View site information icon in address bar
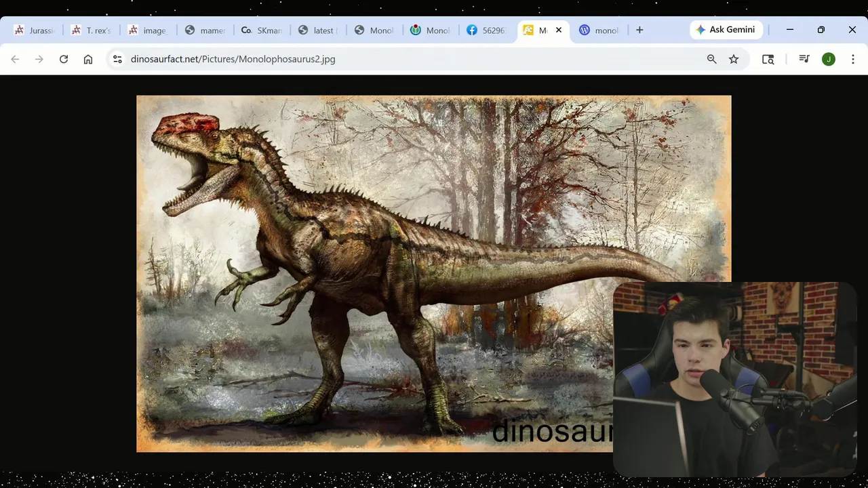 click(117, 59)
